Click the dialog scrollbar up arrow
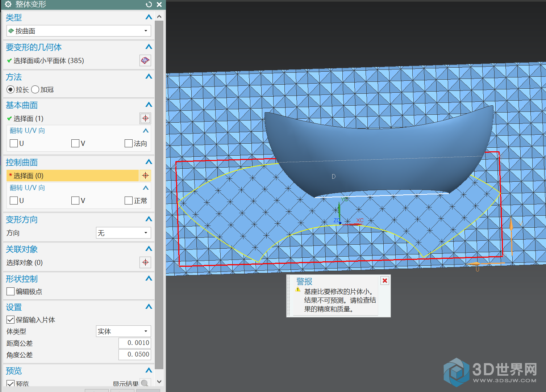The width and height of the screenshot is (546, 392). point(159,17)
